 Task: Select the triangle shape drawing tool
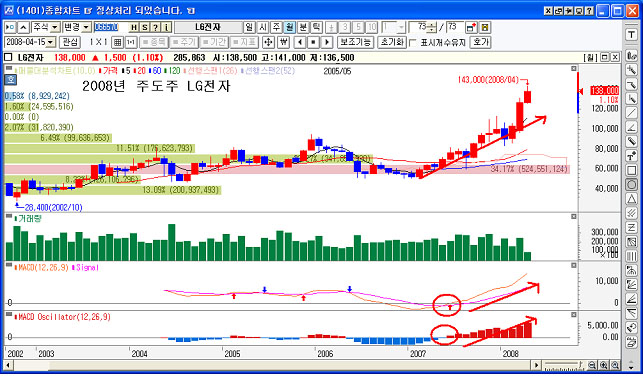(x=632, y=199)
